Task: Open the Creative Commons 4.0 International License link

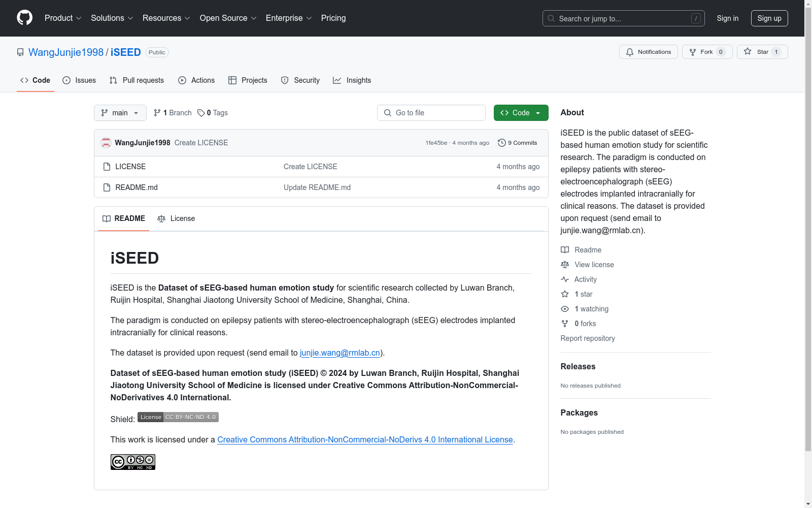Action: (365, 439)
